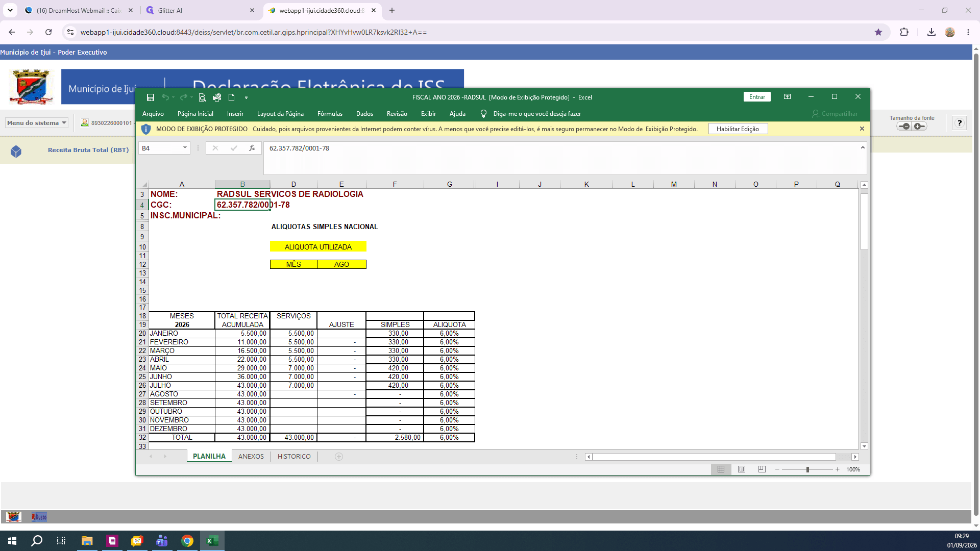Screen dimensions: 980x551
Task: Click the Save icon in Excel's quick access toolbar
Action: click(x=150, y=97)
